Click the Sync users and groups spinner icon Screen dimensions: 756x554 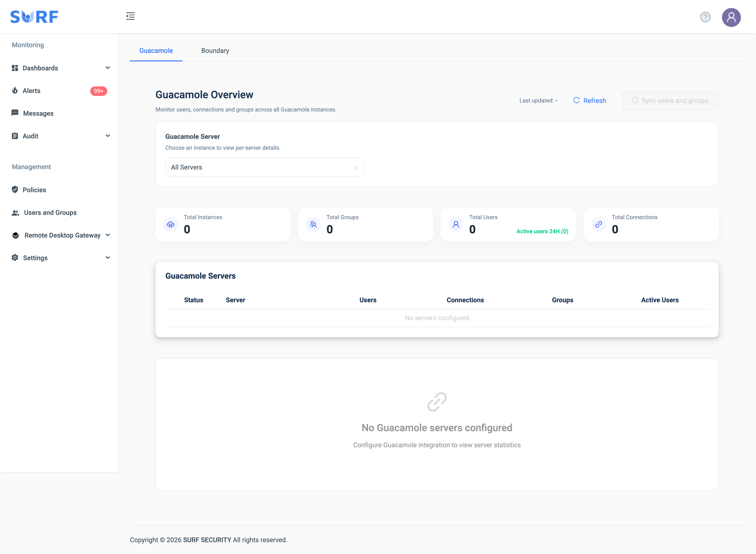click(x=635, y=100)
